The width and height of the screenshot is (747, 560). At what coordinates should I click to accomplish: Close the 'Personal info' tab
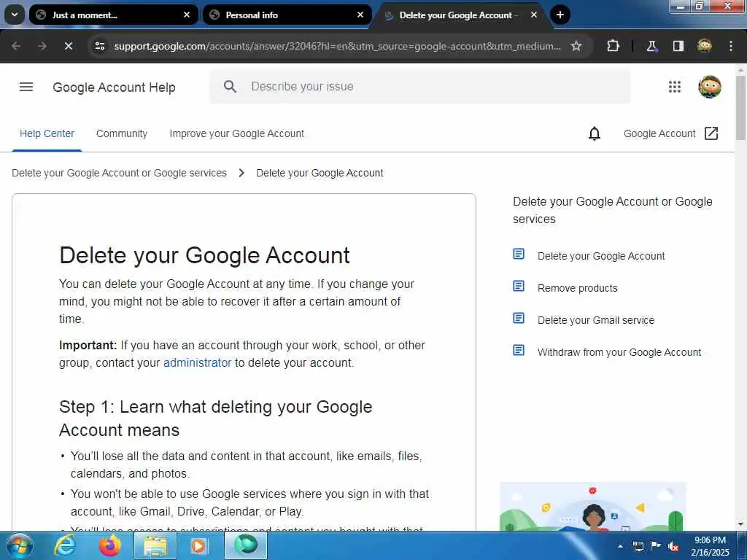[x=360, y=15]
